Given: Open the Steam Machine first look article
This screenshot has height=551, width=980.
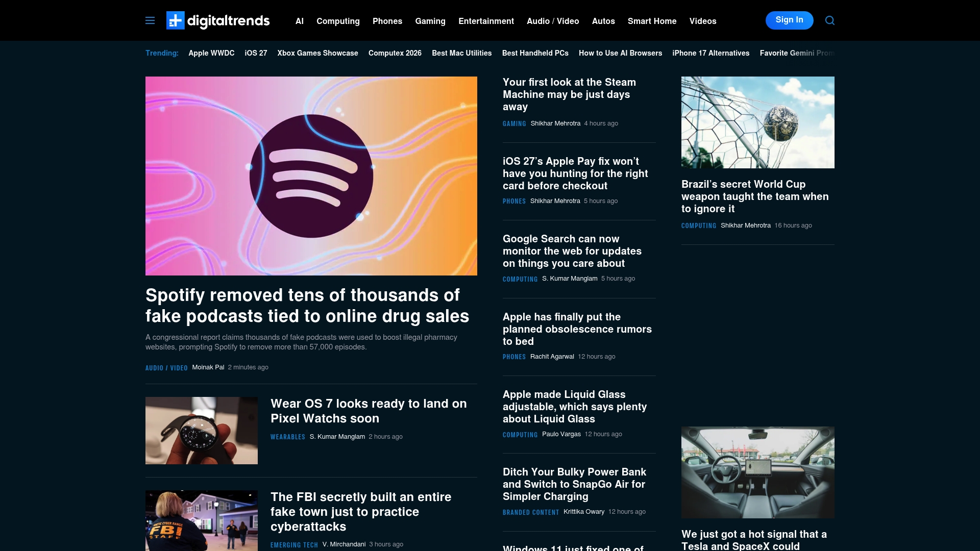Looking at the screenshot, I should (569, 94).
